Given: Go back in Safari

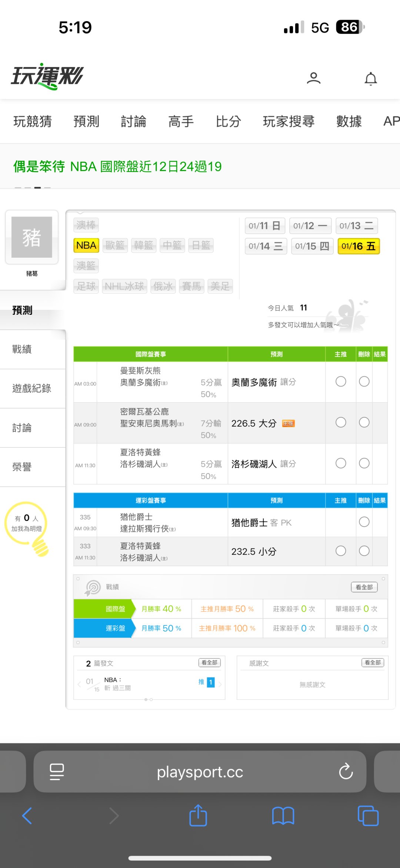Looking at the screenshot, I should coord(27,816).
